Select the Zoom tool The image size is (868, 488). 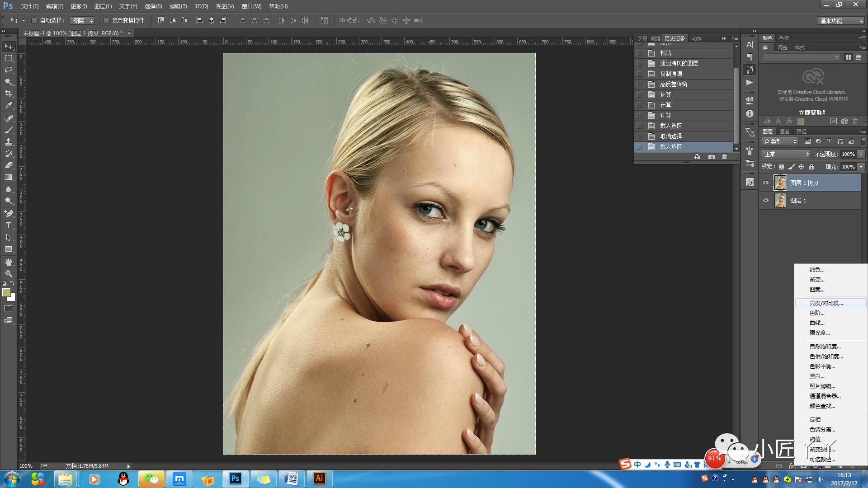[x=9, y=274]
